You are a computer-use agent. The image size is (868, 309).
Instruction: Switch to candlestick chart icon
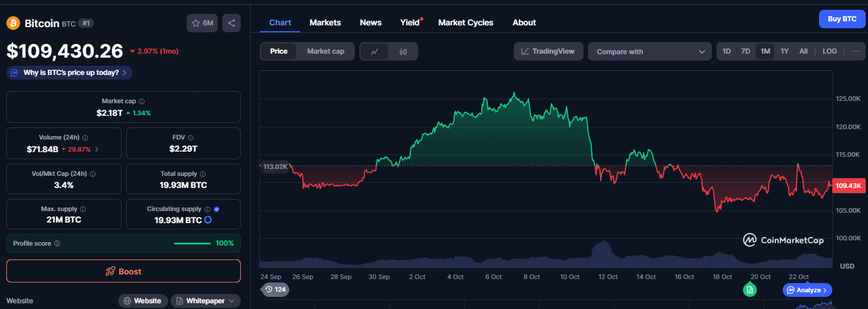(x=403, y=51)
